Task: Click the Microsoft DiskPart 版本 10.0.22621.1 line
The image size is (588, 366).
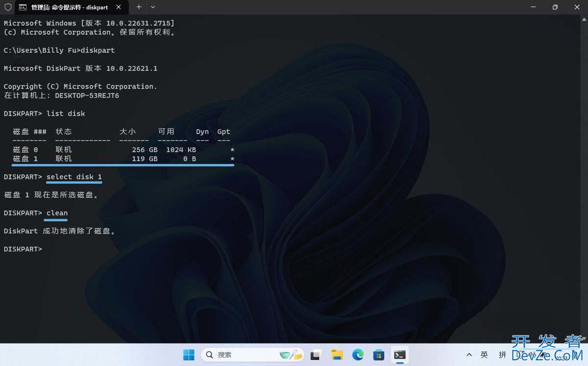Action: click(80, 69)
